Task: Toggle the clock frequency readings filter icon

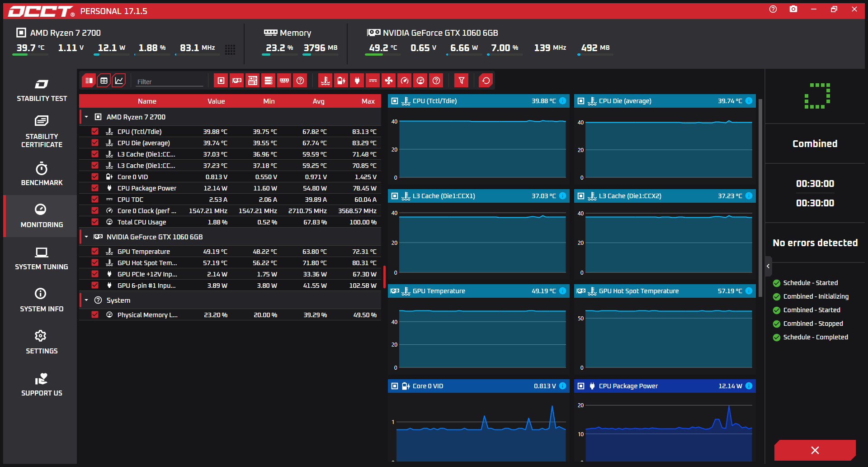Action: click(x=405, y=81)
